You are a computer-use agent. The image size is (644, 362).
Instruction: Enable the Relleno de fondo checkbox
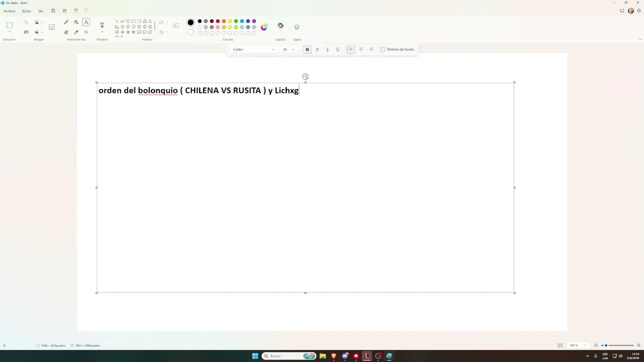pos(383,49)
